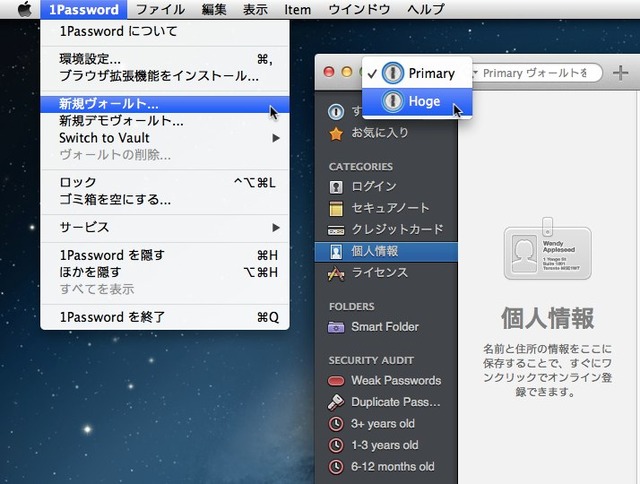This screenshot has height=484, width=640.
Task: Show Weak Passwords audit
Action: click(x=386, y=381)
